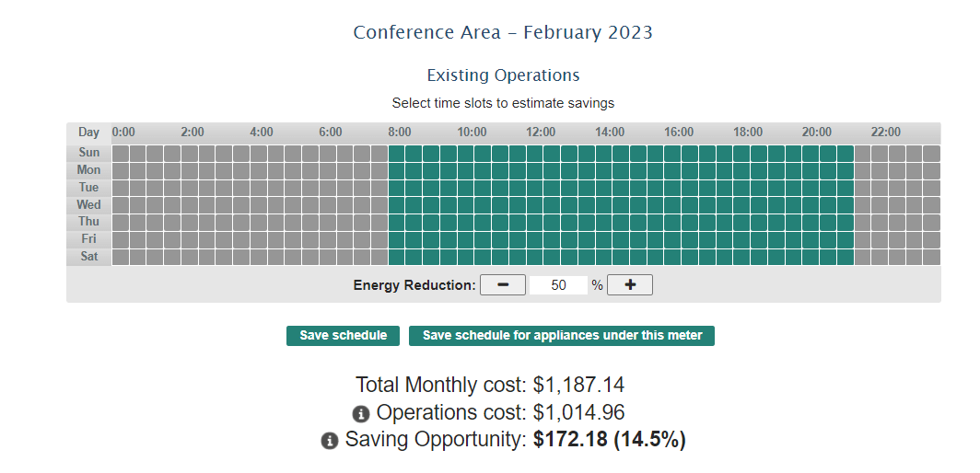The width and height of the screenshot is (980, 473).
Task: Toggle the Sunday 8:00 time slot
Action: click(397, 153)
